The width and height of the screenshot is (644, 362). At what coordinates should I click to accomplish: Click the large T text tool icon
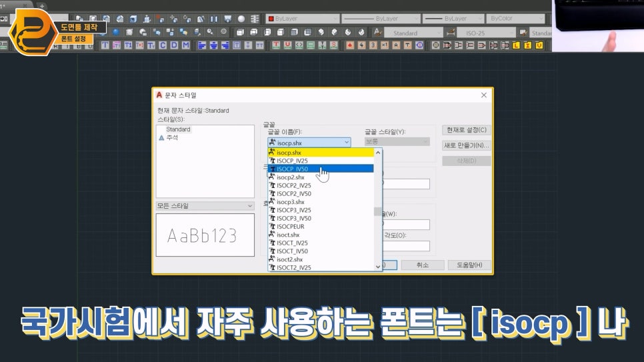pos(105,45)
